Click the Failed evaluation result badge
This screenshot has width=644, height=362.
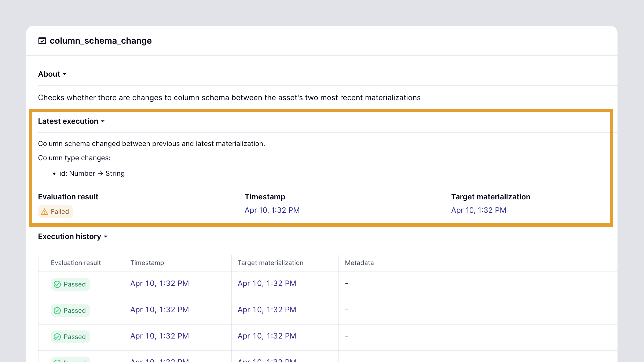tap(56, 212)
